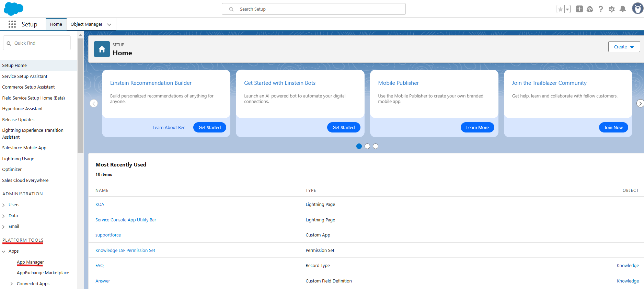Open the user profile avatar
644x289 pixels.
tap(637, 9)
